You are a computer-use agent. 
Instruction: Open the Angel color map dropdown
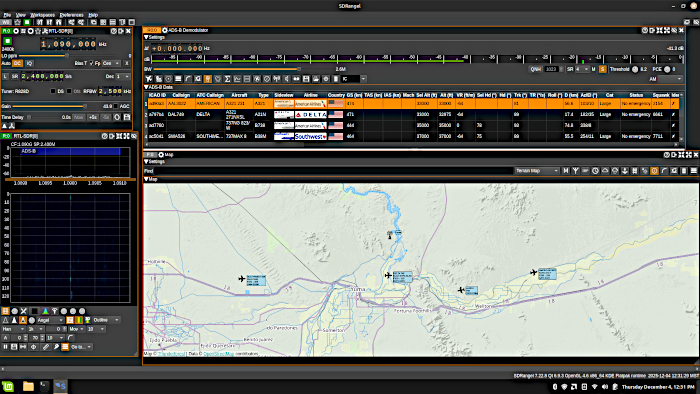[50, 320]
